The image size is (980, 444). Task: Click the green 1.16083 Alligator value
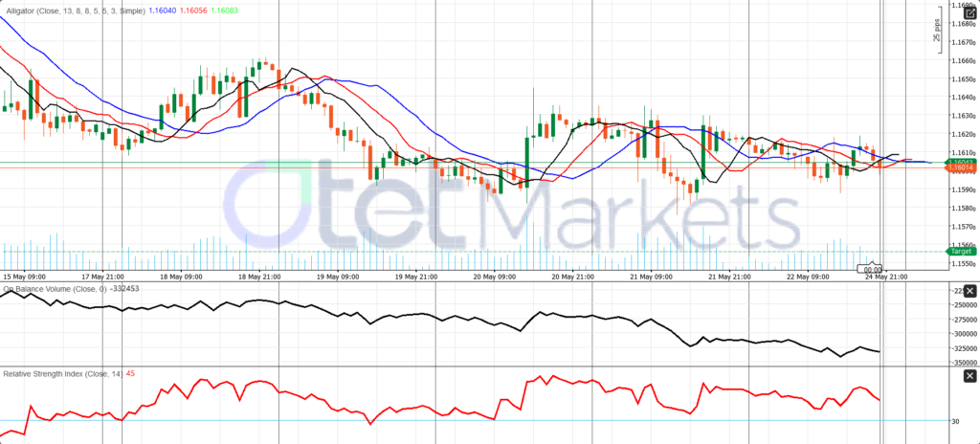[x=225, y=11]
